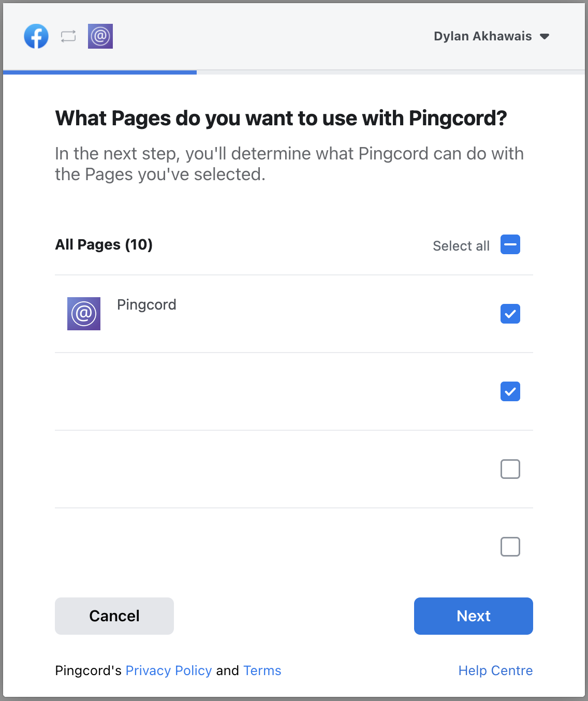Click the Pingcord page thumbnail in list
Image resolution: width=588 pixels, height=701 pixels.
84,314
